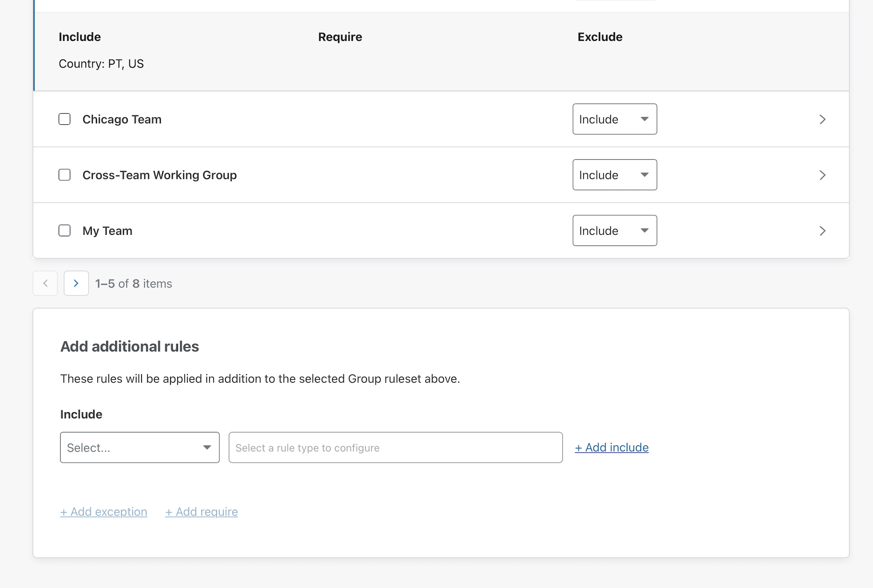Image resolution: width=873 pixels, height=588 pixels.
Task: Expand the My Team row chevron
Action: click(822, 231)
